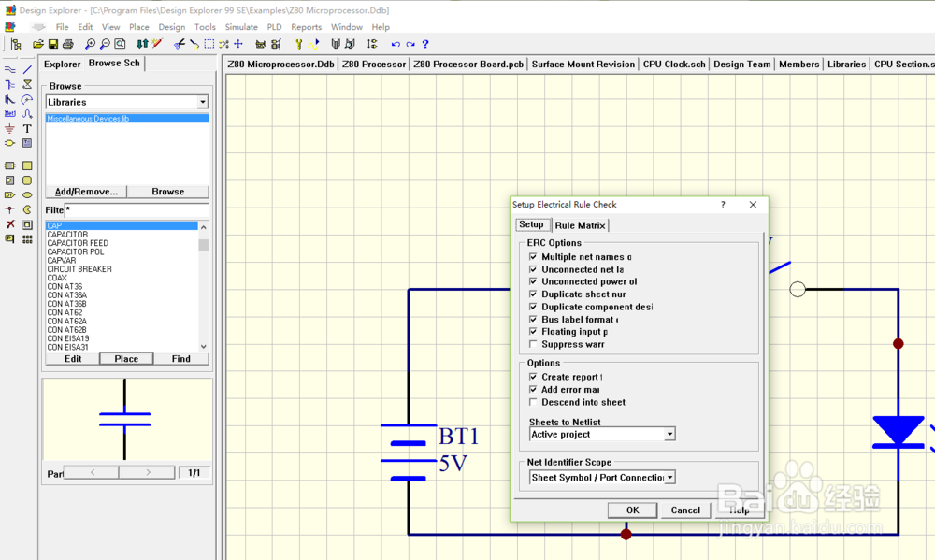The image size is (935, 560).
Task: Toggle Create report file checkbox
Action: [x=533, y=377]
